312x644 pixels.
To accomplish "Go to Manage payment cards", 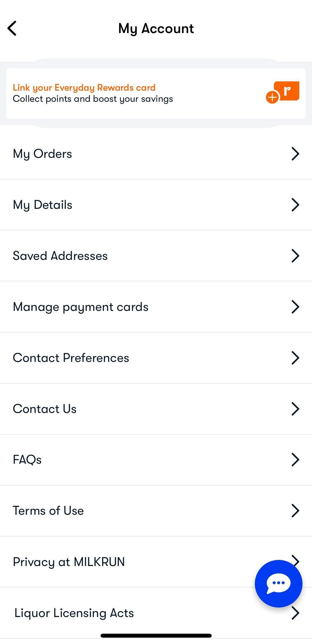I will coord(81,307).
